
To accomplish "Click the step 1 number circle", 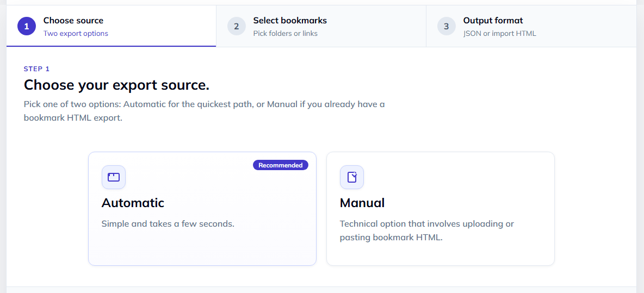I will (x=27, y=26).
